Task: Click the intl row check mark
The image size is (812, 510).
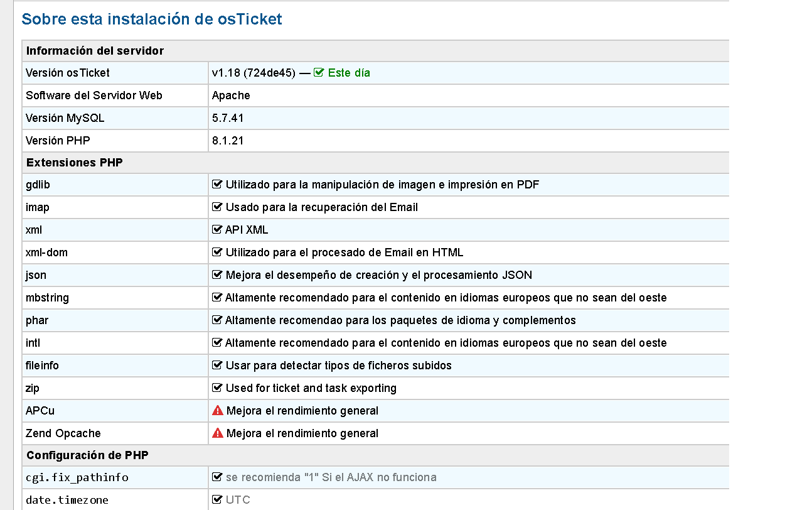Action: (x=218, y=343)
